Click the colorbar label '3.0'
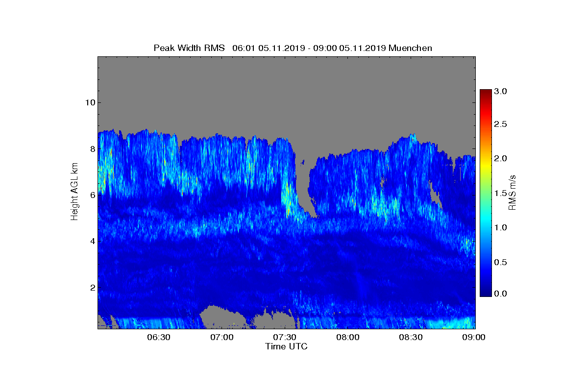This screenshot has width=588, height=392. click(500, 91)
